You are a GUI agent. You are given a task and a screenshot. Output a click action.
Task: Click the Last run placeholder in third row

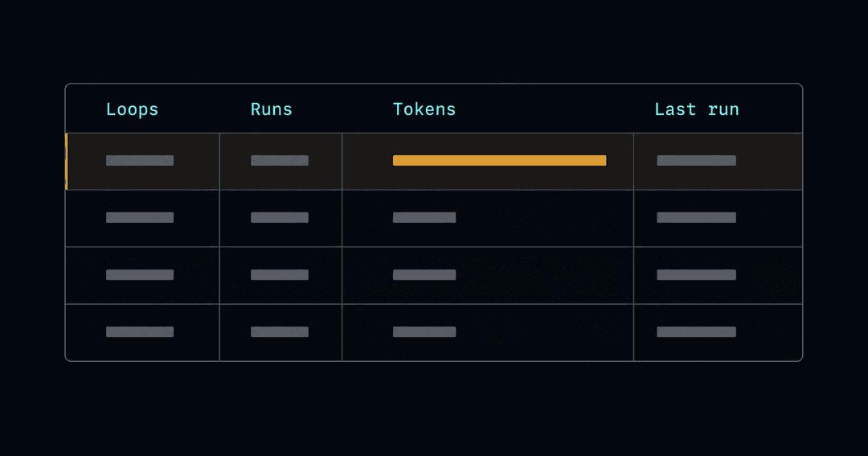pyautogui.click(x=696, y=275)
